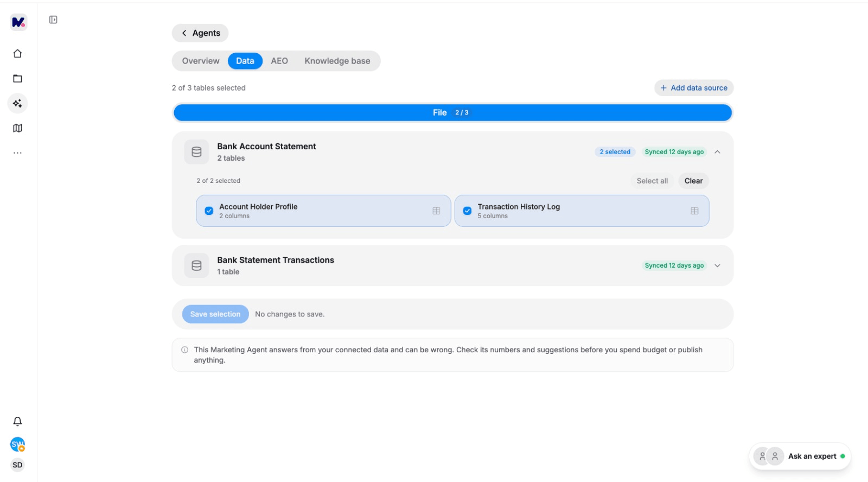Click the info icon in disclaimer
This screenshot has height=482, width=868.
(x=184, y=350)
